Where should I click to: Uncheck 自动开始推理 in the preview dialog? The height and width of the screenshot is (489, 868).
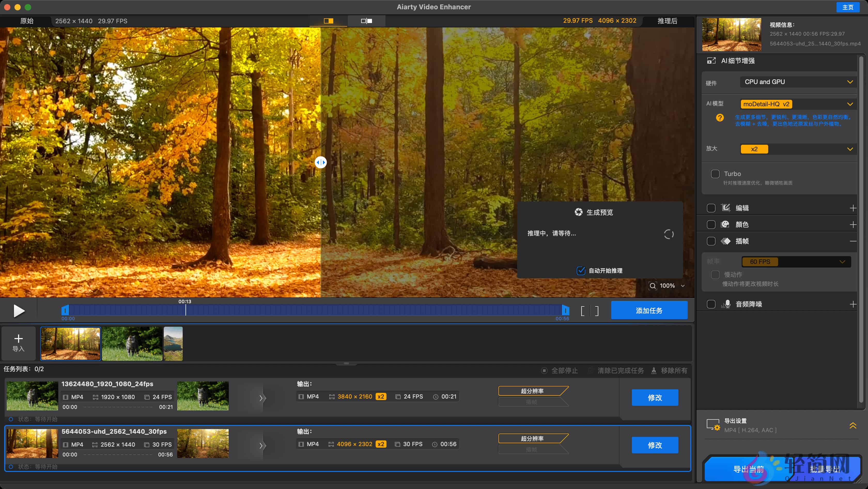(x=580, y=271)
